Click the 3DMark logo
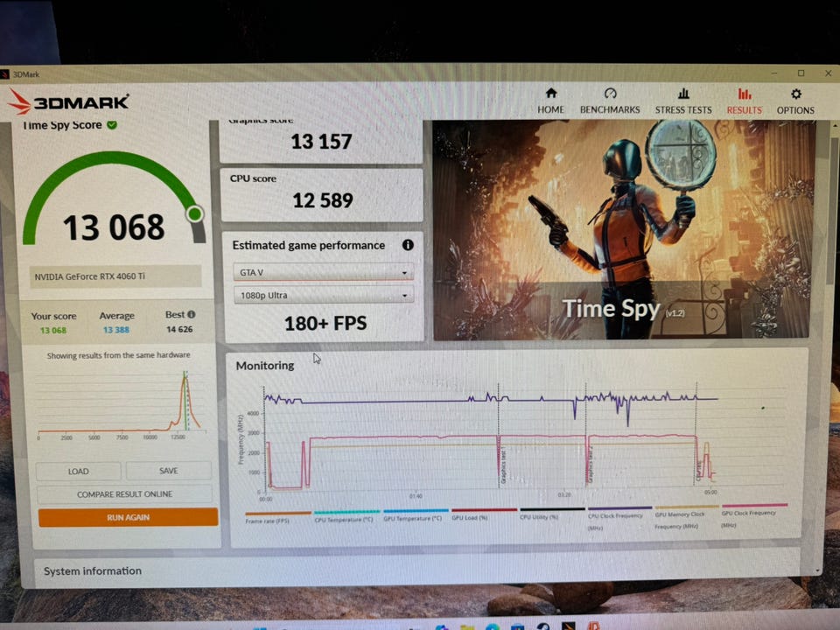 pos(68,101)
